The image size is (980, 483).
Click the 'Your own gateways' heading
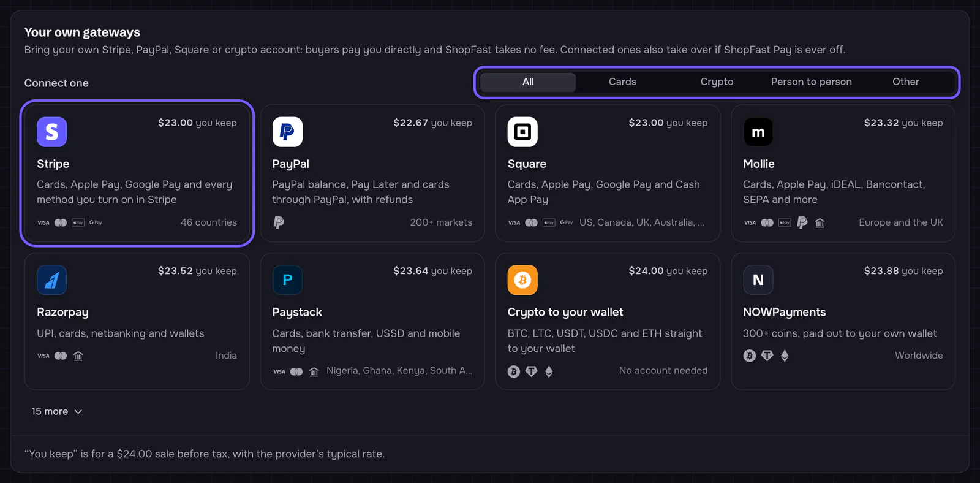(82, 32)
